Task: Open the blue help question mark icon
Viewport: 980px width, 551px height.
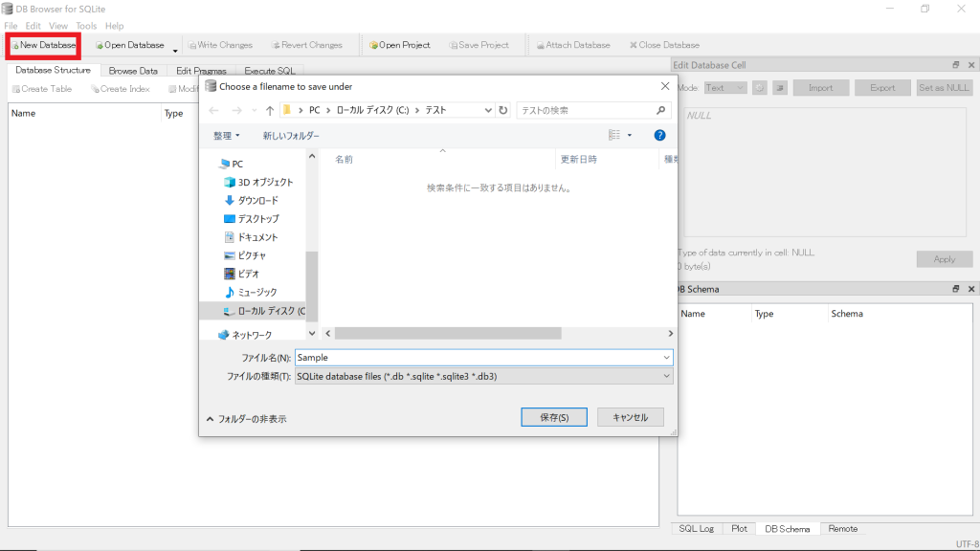Action: click(659, 136)
